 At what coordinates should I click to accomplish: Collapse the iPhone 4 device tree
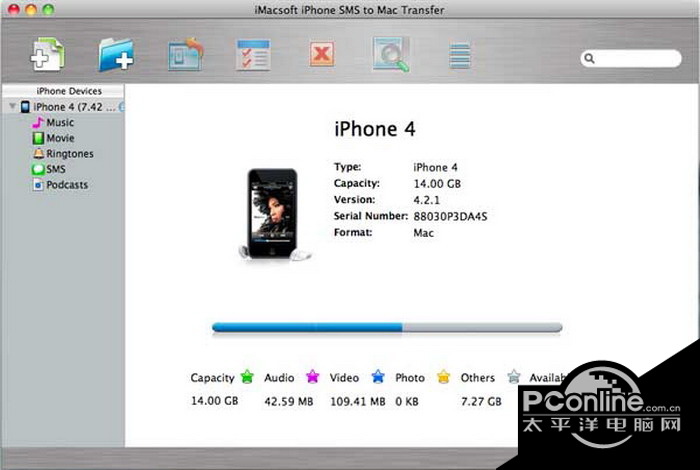12,106
